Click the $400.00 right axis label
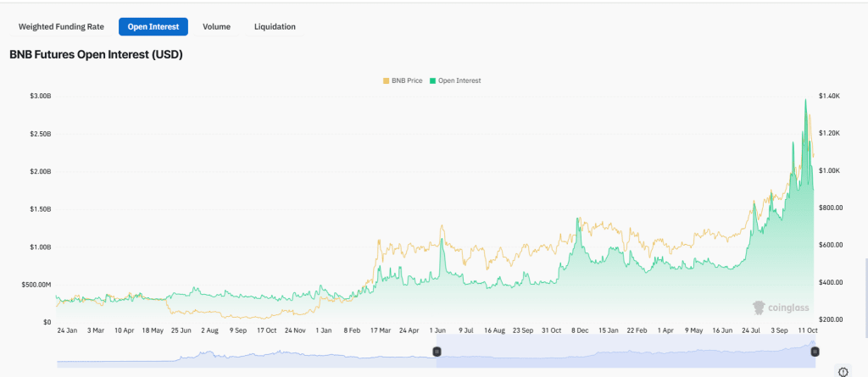The image size is (868, 377). [832, 282]
